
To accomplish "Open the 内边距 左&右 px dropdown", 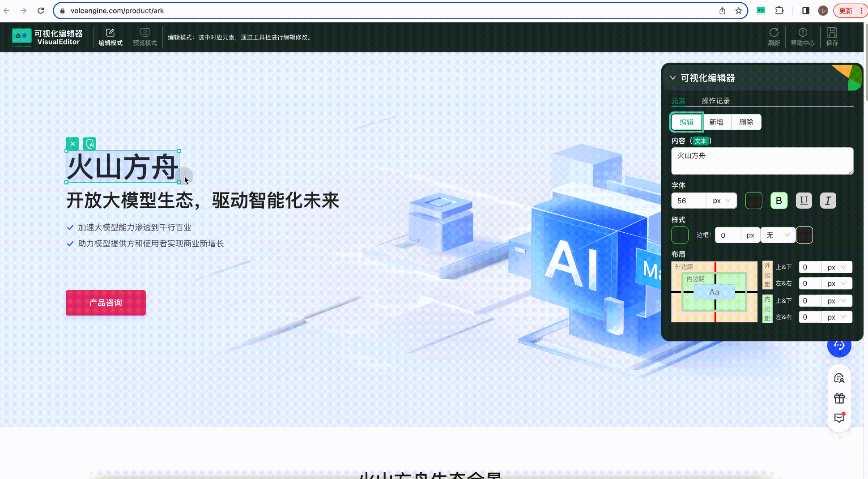I will [x=837, y=317].
